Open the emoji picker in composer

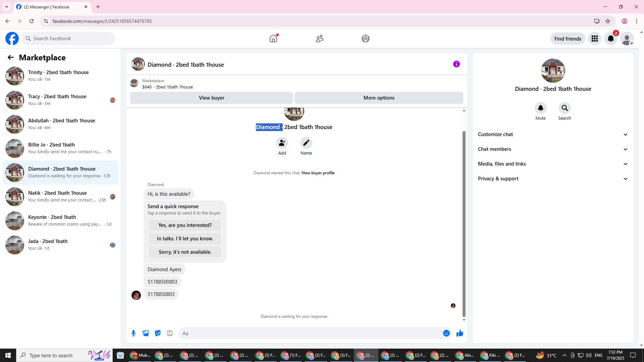446,333
